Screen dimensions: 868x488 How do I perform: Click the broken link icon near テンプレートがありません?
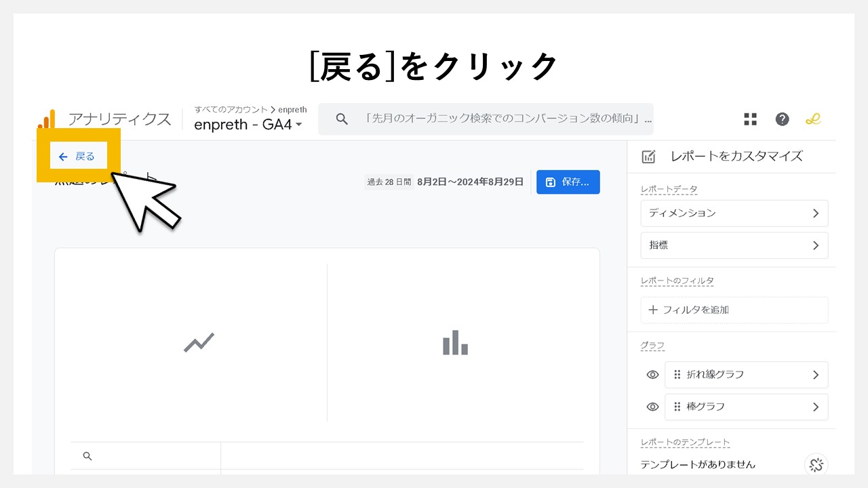click(816, 465)
